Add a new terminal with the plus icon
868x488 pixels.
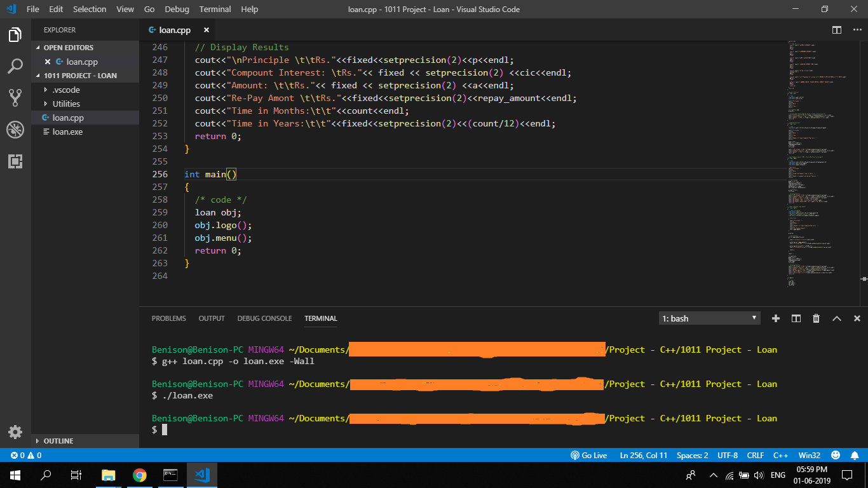(x=775, y=318)
